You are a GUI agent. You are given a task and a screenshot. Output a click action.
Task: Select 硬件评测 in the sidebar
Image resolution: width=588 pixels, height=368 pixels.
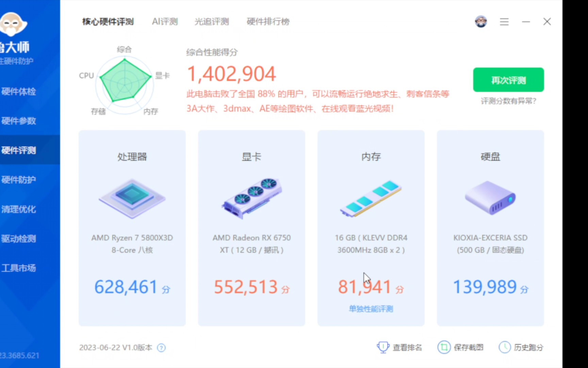pyautogui.click(x=19, y=150)
